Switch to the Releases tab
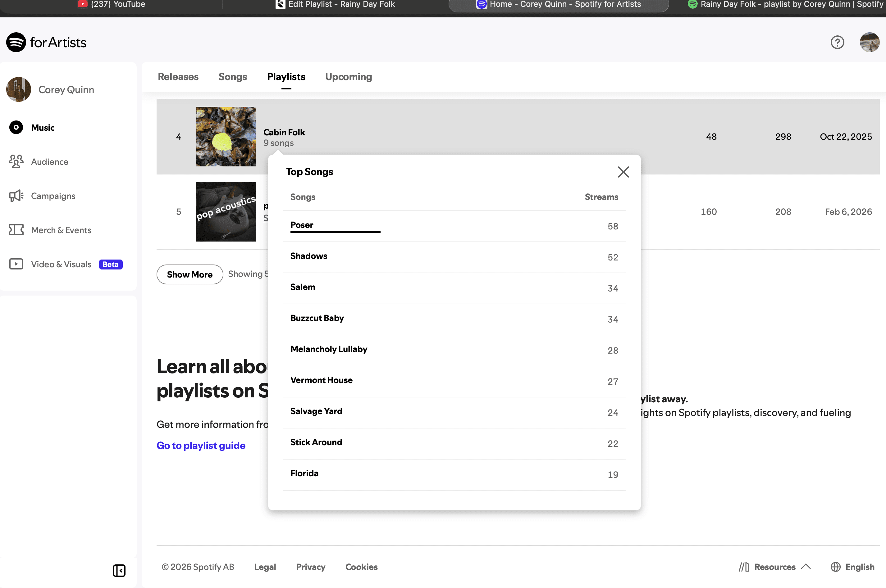The image size is (886, 588). (178, 77)
